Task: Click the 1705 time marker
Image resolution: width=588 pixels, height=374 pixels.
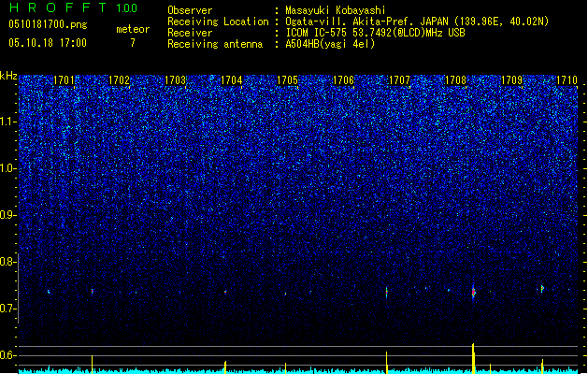Action: click(x=287, y=80)
